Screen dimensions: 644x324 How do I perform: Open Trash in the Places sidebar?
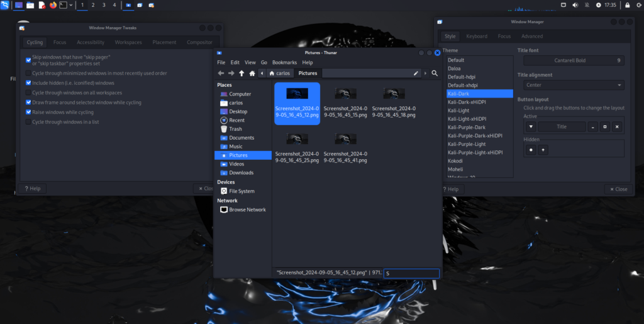click(235, 129)
